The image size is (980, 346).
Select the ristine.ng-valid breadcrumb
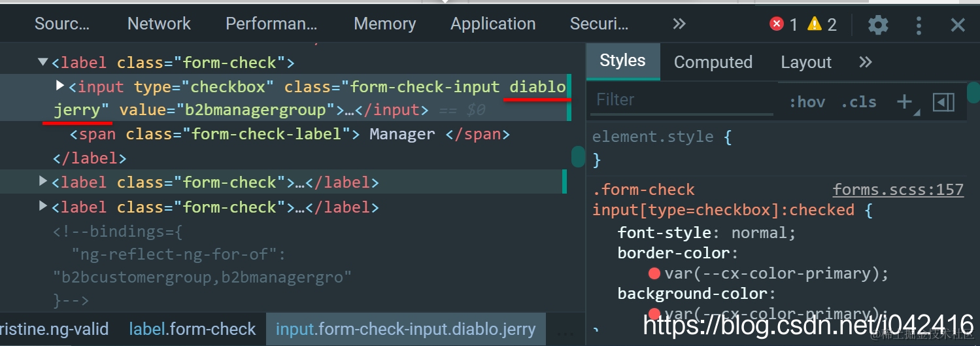[56, 329]
